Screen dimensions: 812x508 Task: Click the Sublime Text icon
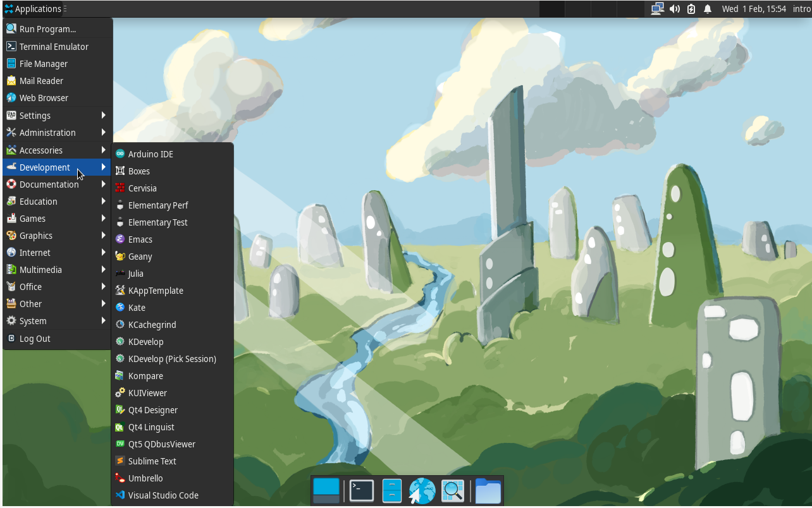pyautogui.click(x=120, y=461)
